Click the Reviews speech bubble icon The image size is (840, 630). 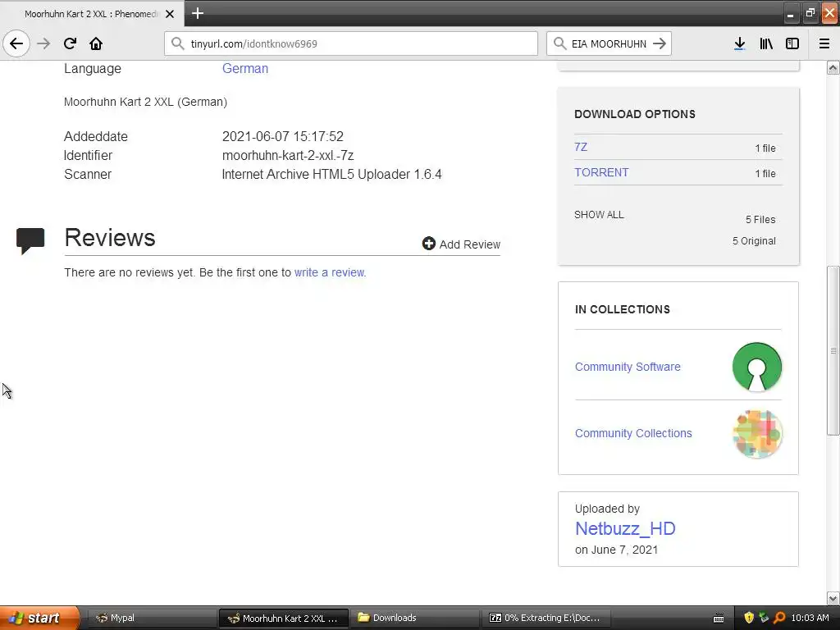(30, 240)
